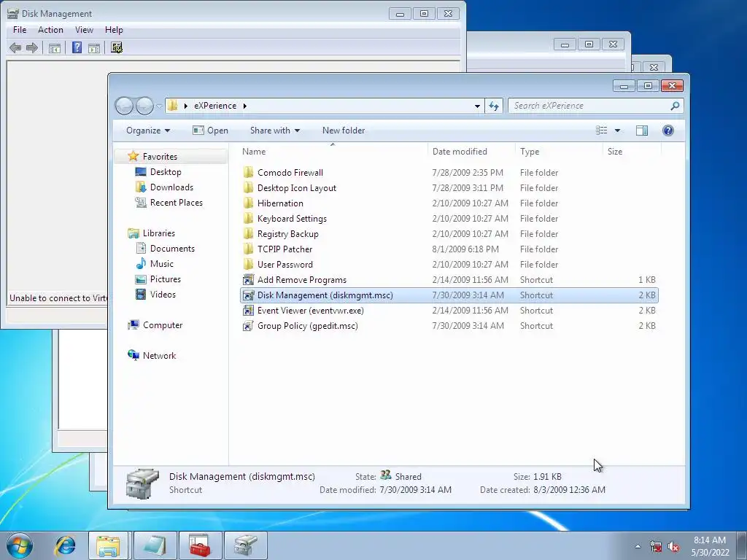Select Documents library
Image resolution: width=747 pixels, height=560 pixels.
[x=172, y=249]
